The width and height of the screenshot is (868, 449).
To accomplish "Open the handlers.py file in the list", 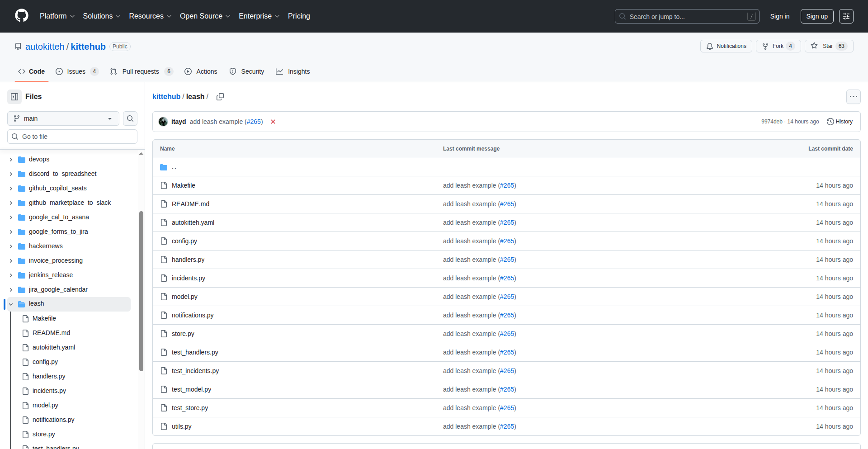I will tap(188, 260).
